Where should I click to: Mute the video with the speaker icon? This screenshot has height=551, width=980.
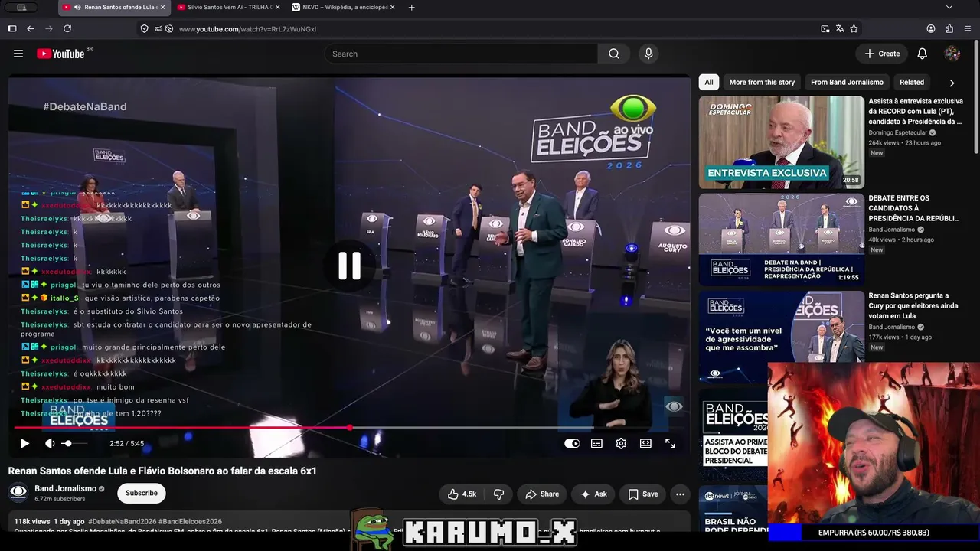pos(50,443)
